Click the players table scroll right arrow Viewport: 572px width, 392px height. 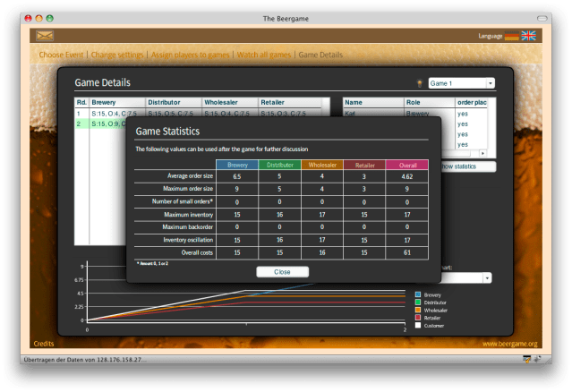[482, 154]
